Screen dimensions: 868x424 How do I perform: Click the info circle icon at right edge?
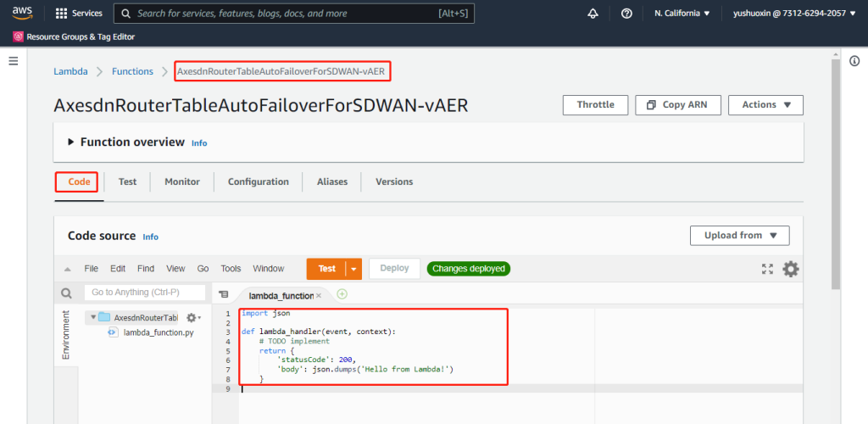[x=854, y=61]
